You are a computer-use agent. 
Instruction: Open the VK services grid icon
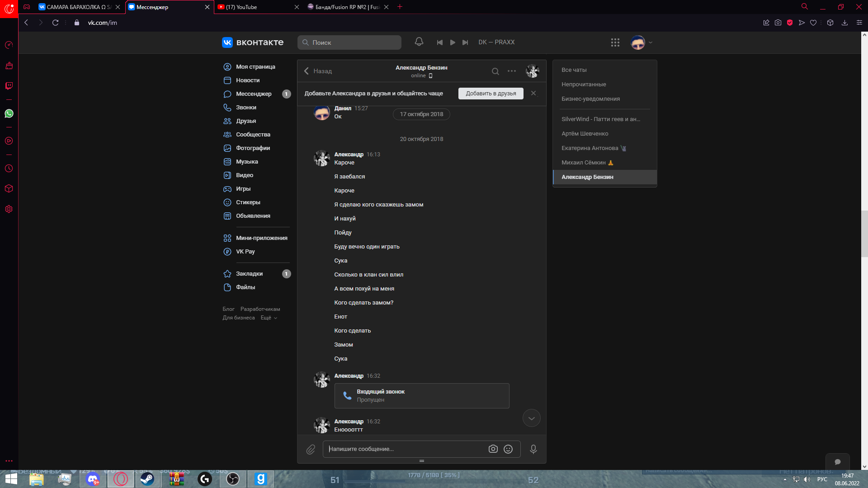[x=615, y=42]
